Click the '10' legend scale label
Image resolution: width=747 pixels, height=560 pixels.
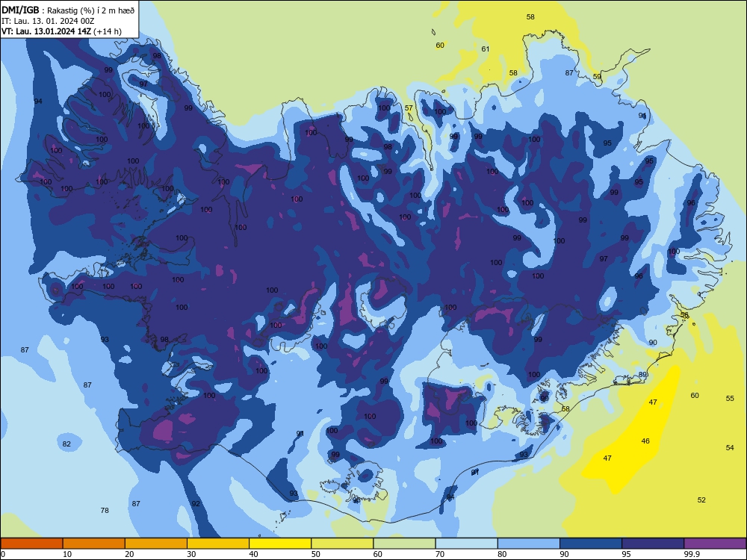coord(67,554)
